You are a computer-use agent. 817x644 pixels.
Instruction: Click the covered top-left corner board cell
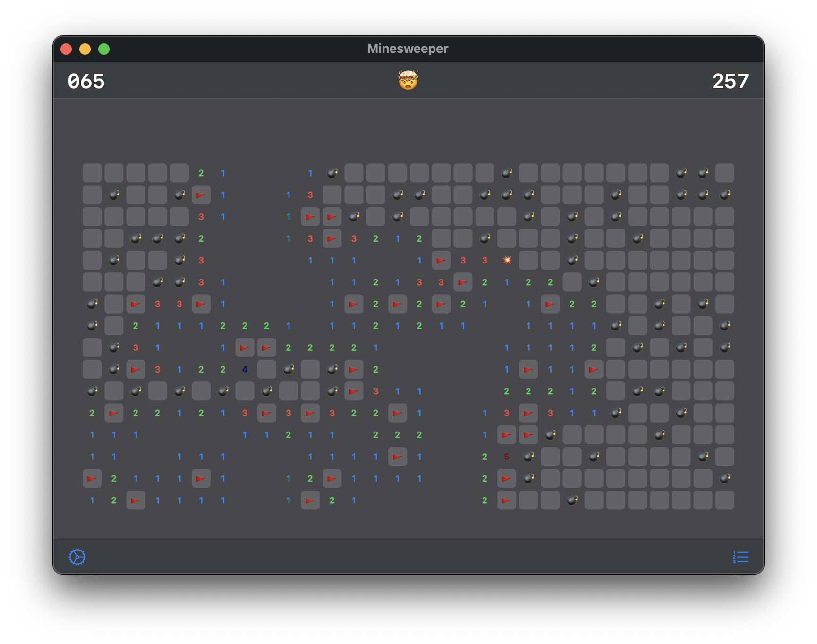tap(92, 173)
